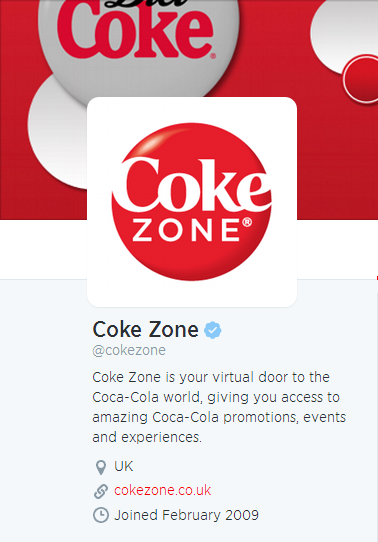Click the chain link icon

(101, 491)
